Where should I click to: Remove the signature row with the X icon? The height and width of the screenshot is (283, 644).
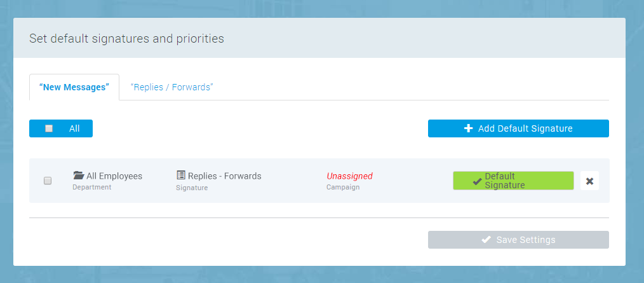pos(589,181)
